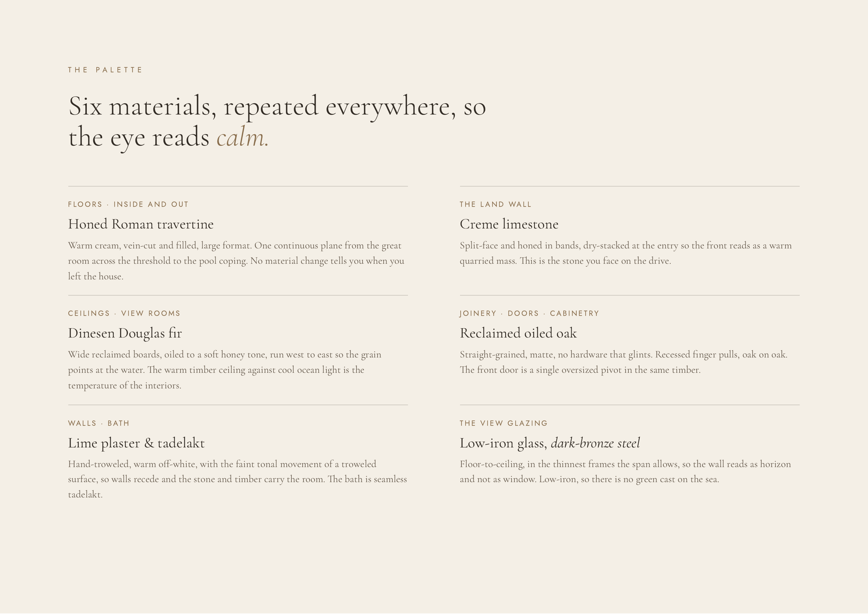Open the 'Lime plaster & tadelakt' title

point(136,443)
